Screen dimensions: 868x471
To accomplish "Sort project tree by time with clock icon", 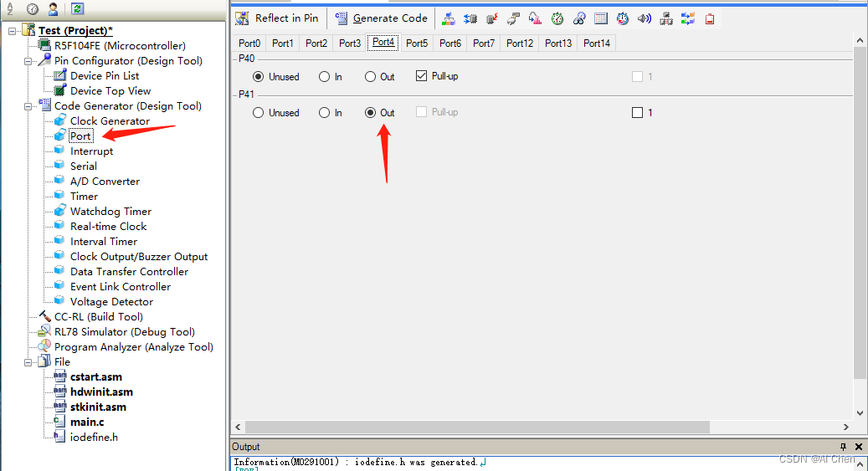I will tap(33, 8).
